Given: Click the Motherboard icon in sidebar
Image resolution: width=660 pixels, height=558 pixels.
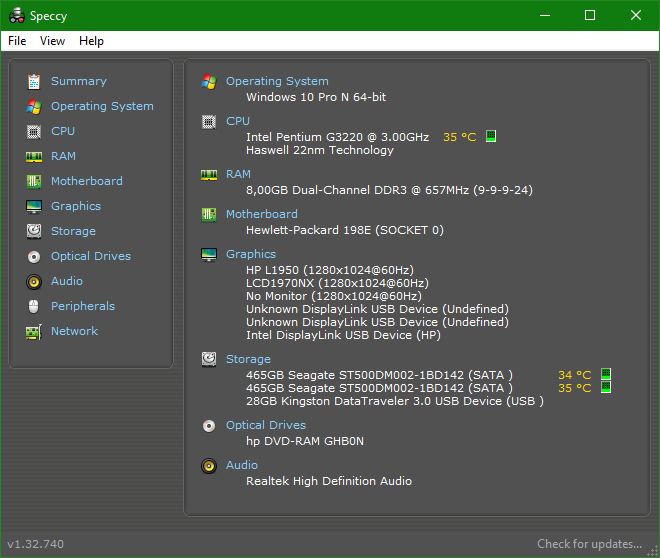Looking at the screenshot, I should (x=34, y=182).
